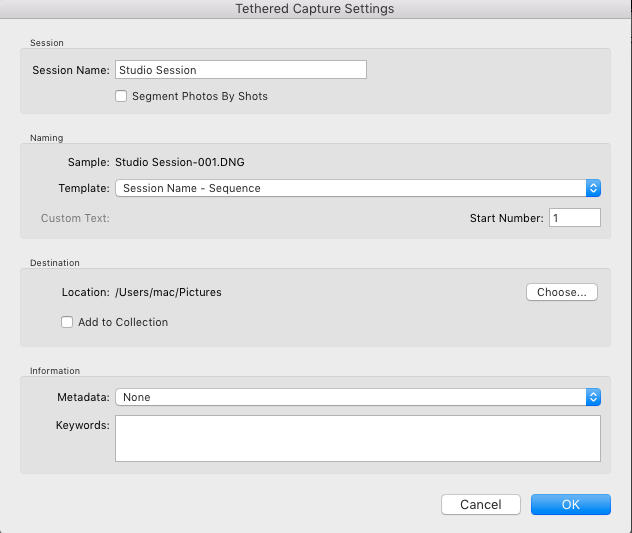Click the blue arrows on Template dropdown
This screenshot has height=533, width=632.
click(593, 188)
